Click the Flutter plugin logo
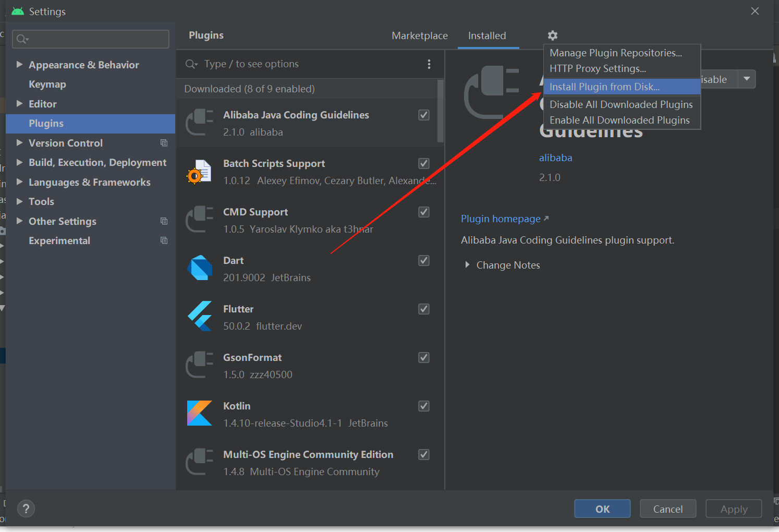Image resolution: width=779 pixels, height=532 pixels. click(200, 316)
